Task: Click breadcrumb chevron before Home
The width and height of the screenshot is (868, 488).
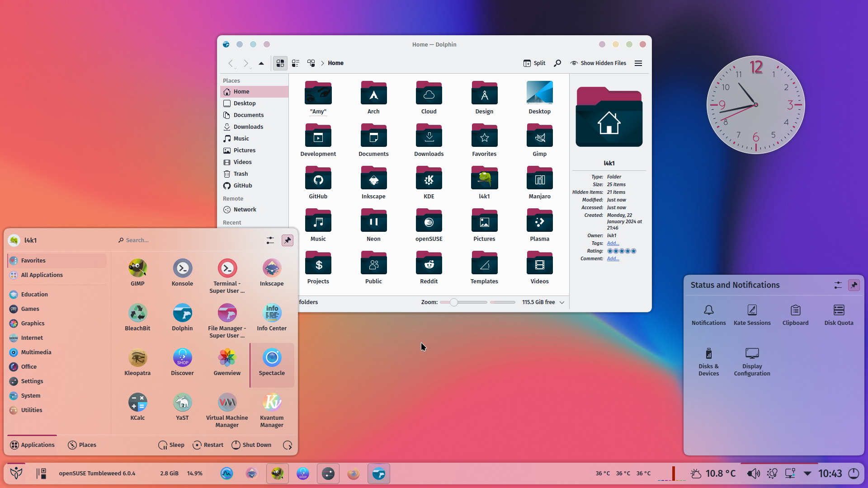Action: [323, 63]
